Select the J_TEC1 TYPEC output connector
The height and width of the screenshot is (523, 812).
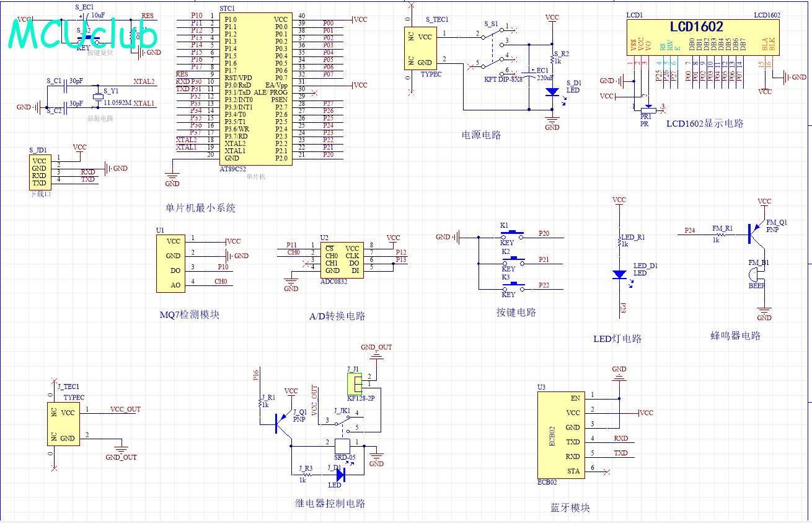63,424
